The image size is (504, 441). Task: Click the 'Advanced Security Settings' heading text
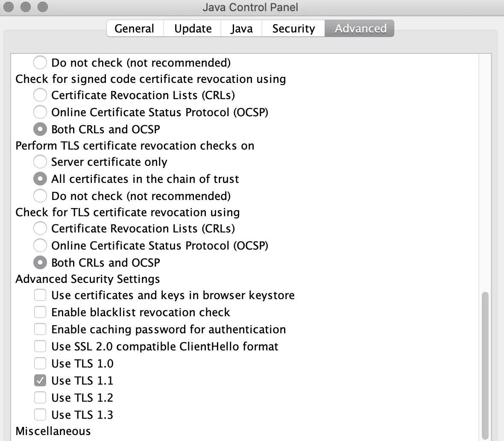pyautogui.click(x=88, y=279)
